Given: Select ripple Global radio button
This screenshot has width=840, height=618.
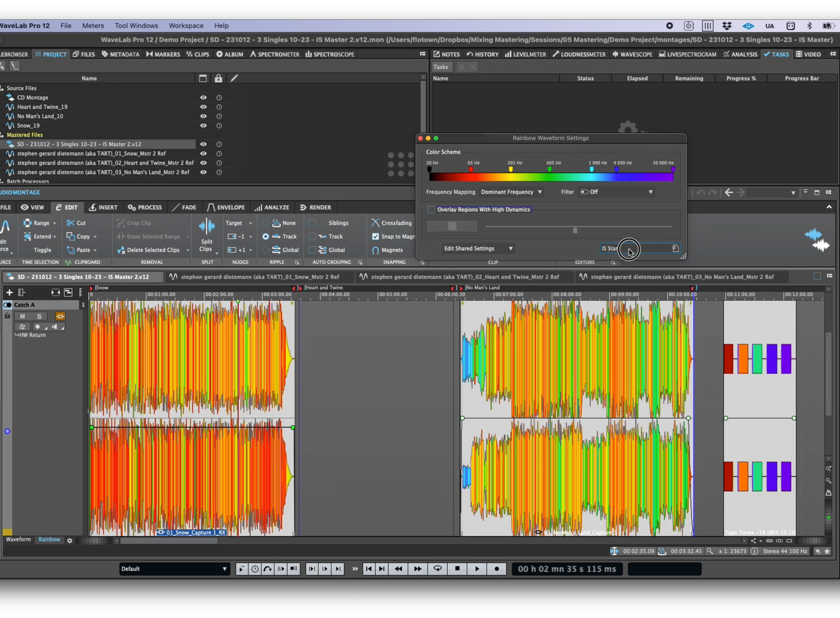Looking at the screenshot, I should pos(265,250).
